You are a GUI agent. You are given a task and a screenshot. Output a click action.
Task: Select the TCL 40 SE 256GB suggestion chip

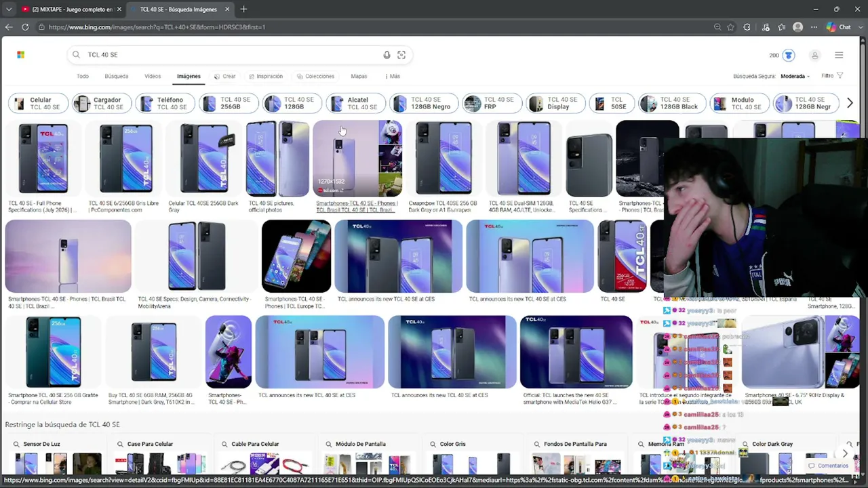pos(229,103)
